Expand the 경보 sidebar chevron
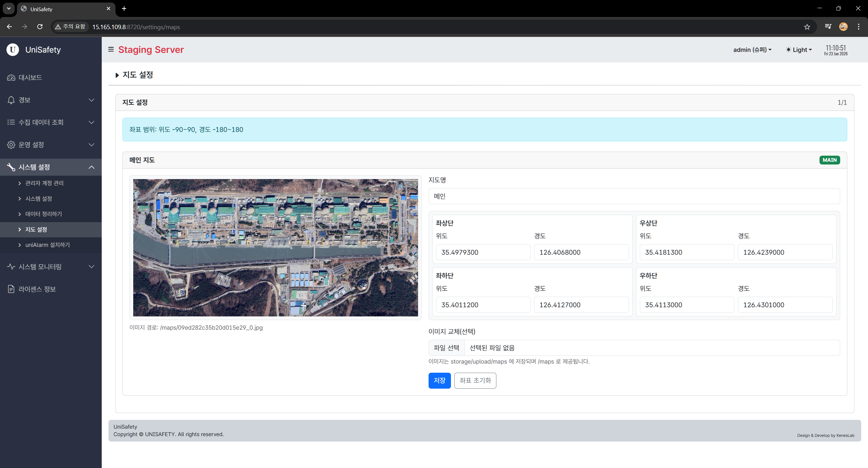The height and width of the screenshot is (468, 868). click(x=92, y=100)
